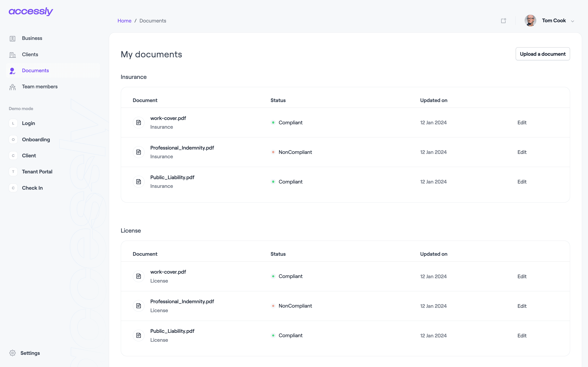Click the Clients building icon

(x=12, y=55)
